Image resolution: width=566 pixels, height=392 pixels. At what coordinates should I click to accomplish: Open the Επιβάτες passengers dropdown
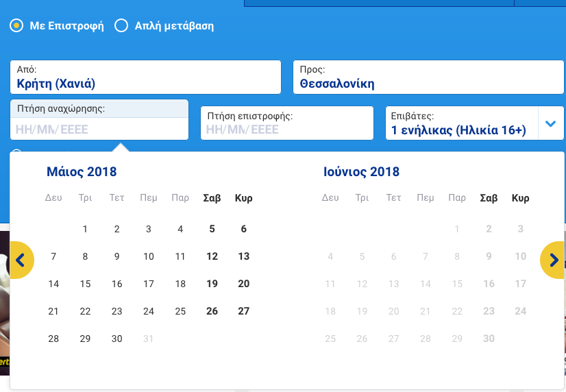pyautogui.click(x=475, y=123)
